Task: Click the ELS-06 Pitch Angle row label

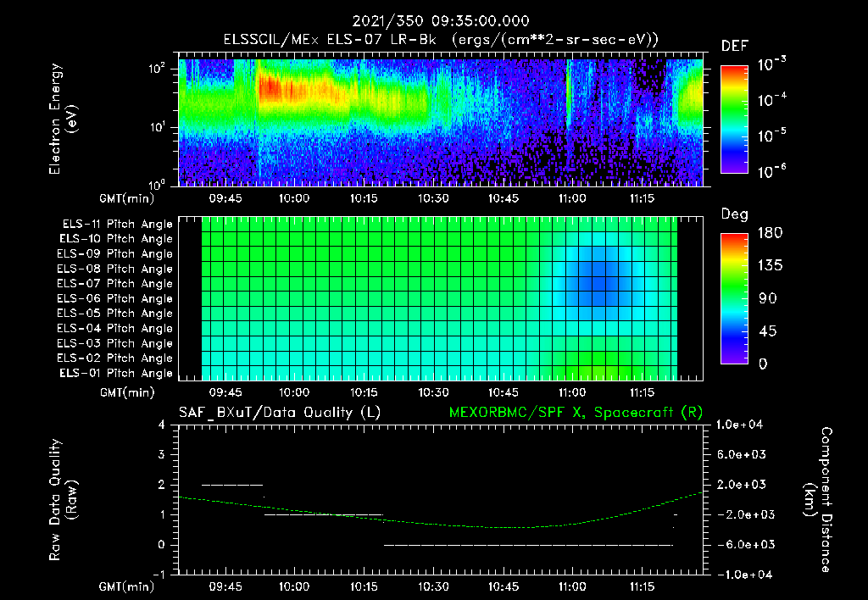Action: coord(114,298)
